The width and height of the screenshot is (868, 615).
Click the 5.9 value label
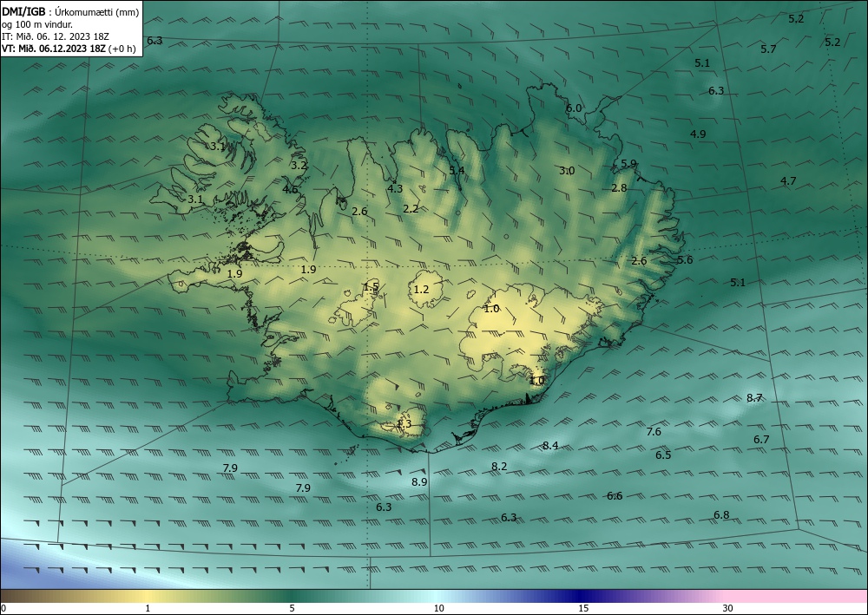pos(628,164)
